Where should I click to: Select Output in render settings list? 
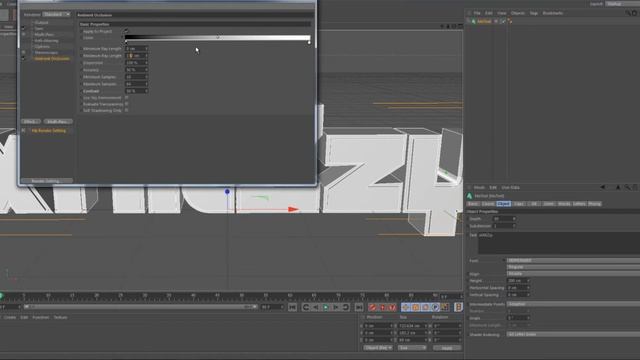click(41, 23)
